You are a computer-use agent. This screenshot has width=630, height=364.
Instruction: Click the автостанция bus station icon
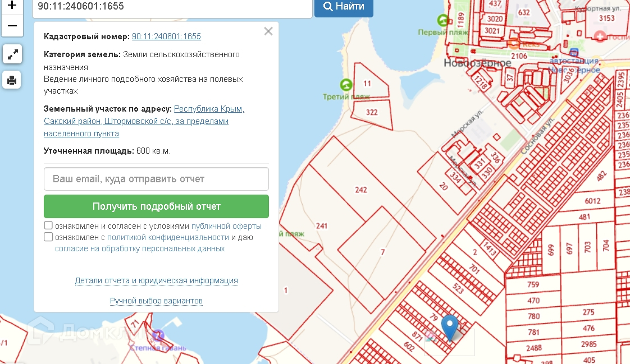pyautogui.click(x=574, y=53)
